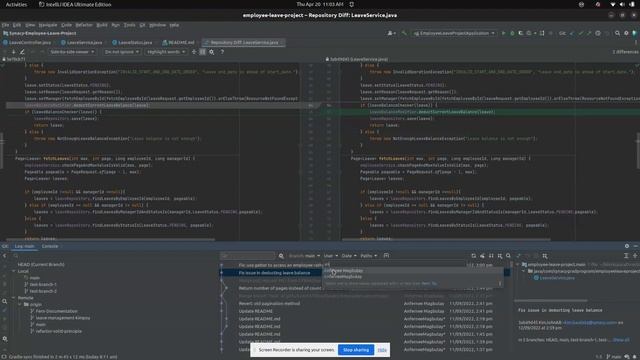Select test-branch-2 in branches tree
Image resolution: width=640 pixels, height=360 pixels.
click(43, 291)
